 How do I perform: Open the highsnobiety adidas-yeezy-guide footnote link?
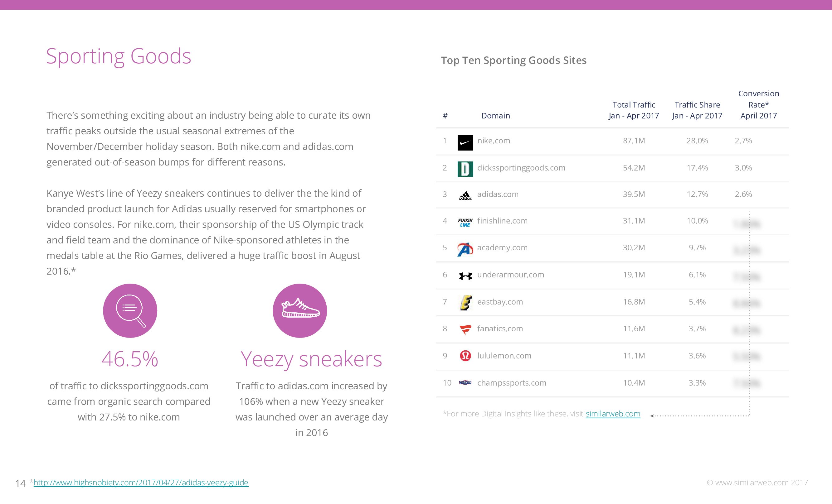pos(141,482)
